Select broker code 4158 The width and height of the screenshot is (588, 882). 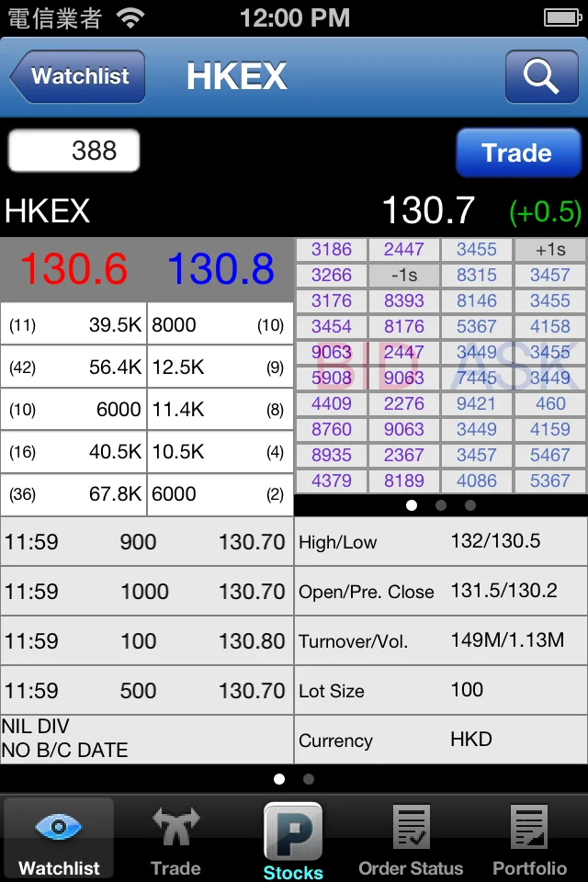click(550, 326)
